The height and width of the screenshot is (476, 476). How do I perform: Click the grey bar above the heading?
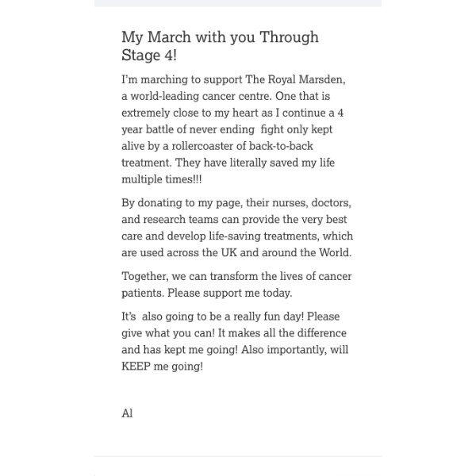pos(237,3)
